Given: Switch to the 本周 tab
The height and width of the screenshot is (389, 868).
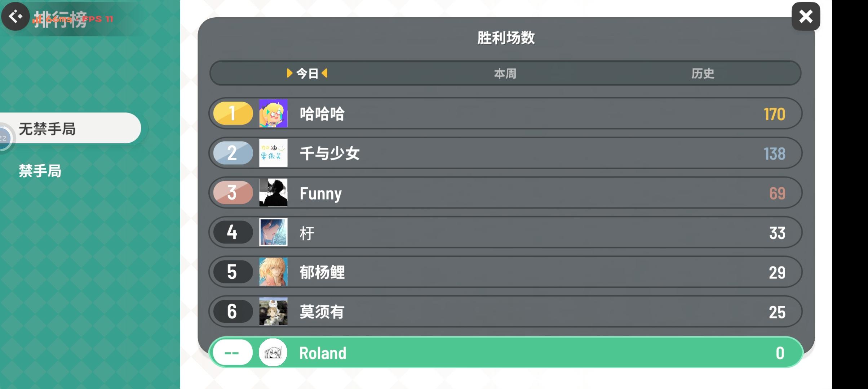Looking at the screenshot, I should click(x=505, y=73).
